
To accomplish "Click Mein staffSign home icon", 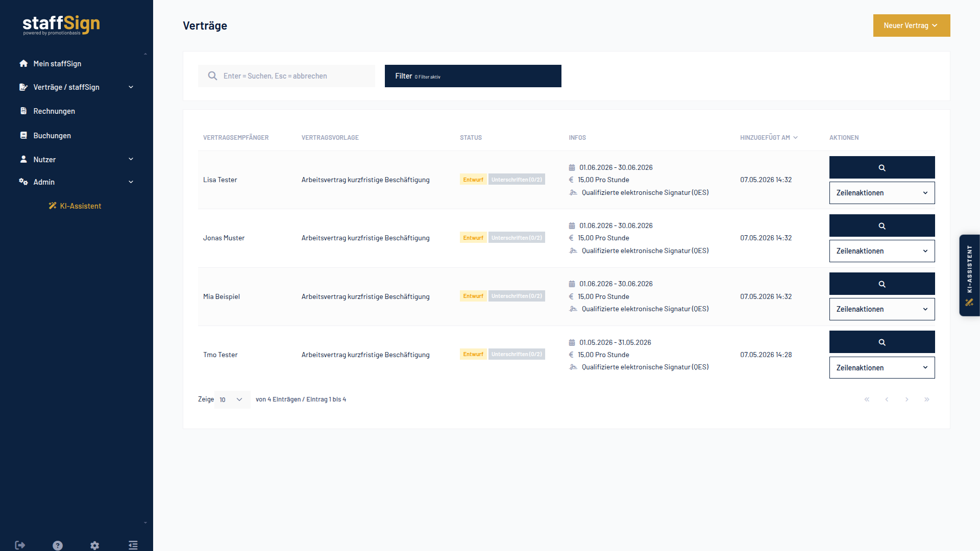I will (23, 63).
